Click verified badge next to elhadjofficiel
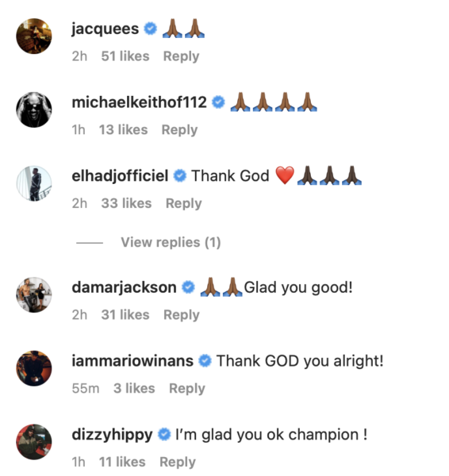 (x=180, y=176)
